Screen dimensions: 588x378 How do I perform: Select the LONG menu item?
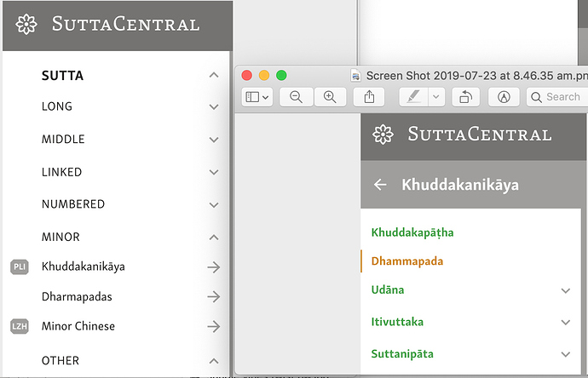coord(57,106)
